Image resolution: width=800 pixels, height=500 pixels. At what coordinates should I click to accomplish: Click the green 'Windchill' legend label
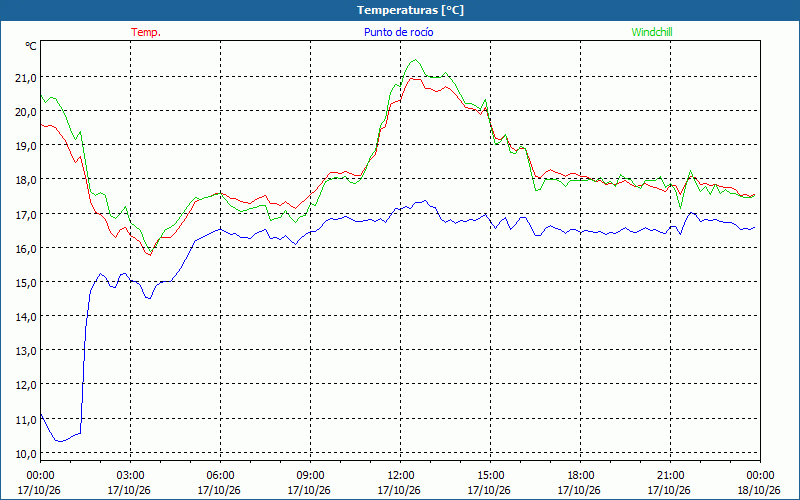pos(652,32)
